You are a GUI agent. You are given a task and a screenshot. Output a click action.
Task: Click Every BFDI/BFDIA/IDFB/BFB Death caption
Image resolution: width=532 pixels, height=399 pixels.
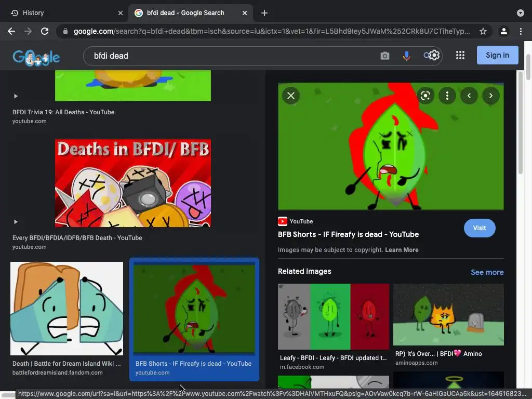77,238
